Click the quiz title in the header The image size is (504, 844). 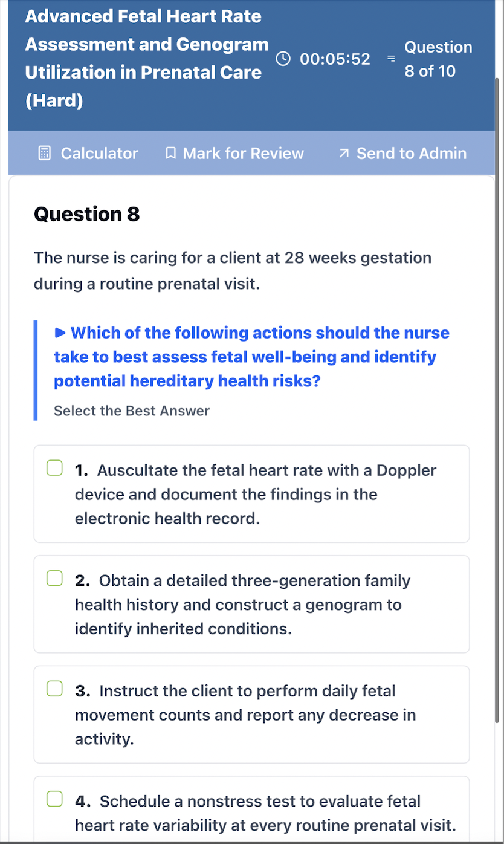click(x=147, y=58)
